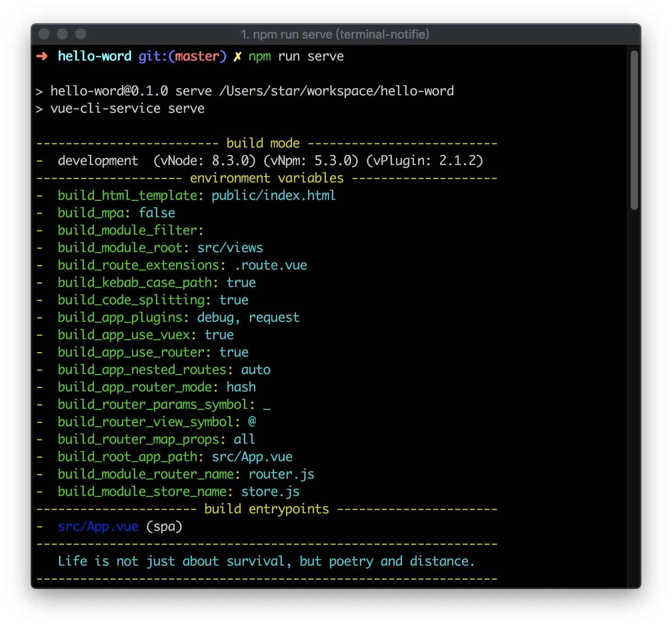Screen dimensions: 672x627
Task: Click the 'development' mode text
Action: point(98,161)
